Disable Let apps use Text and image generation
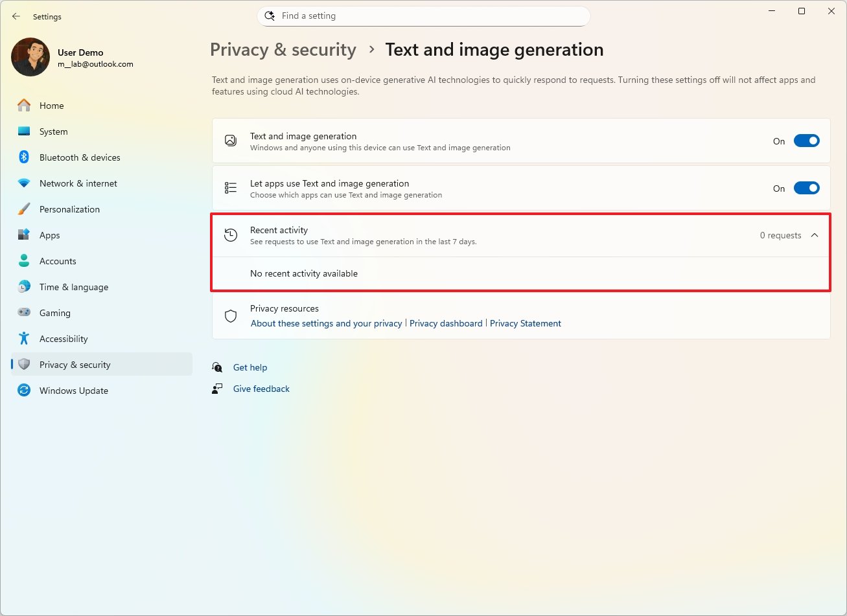The height and width of the screenshot is (616, 847). pos(806,188)
